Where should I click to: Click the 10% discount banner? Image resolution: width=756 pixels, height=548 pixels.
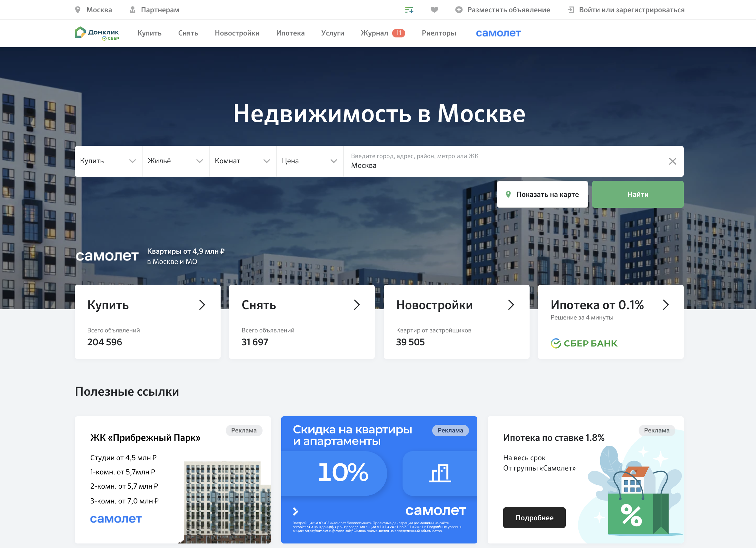point(334,473)
